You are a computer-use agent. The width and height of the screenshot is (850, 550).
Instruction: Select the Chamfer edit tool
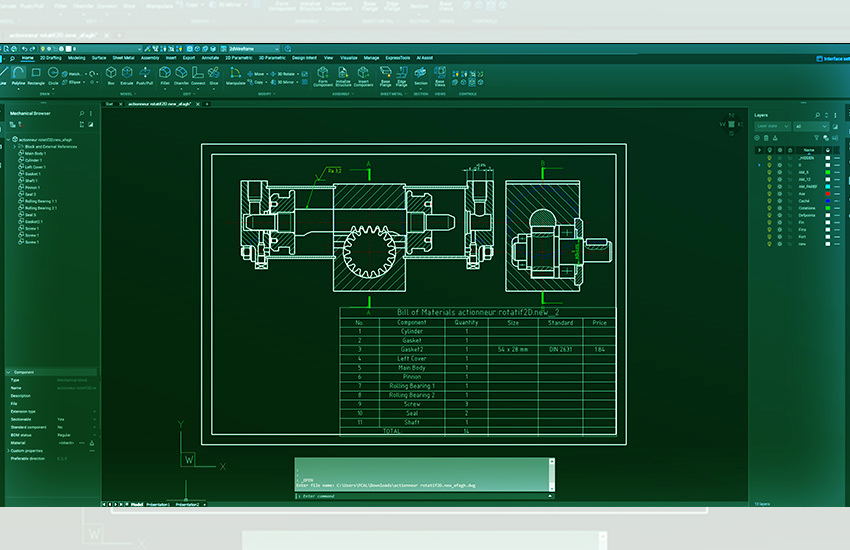click(181, 76)
